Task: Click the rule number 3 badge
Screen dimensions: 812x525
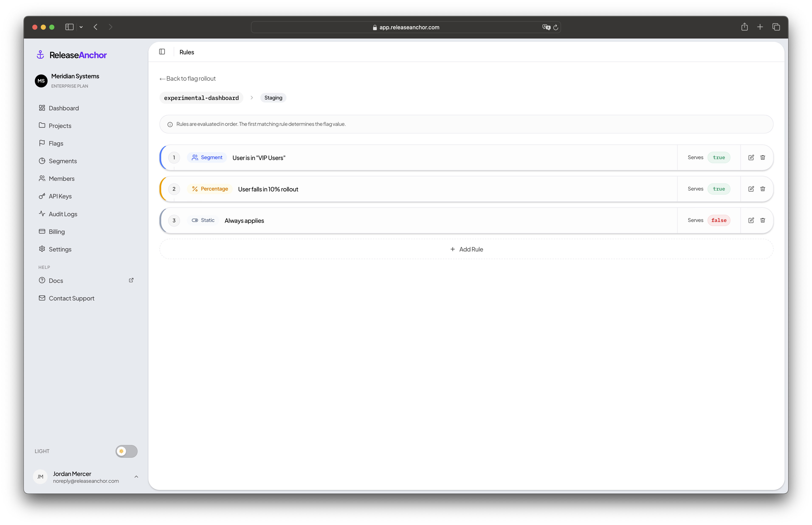Action: point(174,220)
